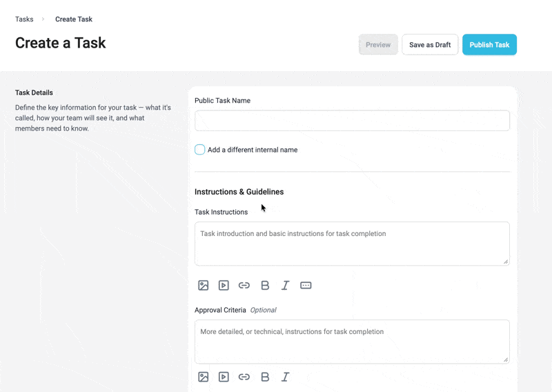Toggle italic for Task Instructions
This screenshot has height=392, width=552.
click(285, 285)
